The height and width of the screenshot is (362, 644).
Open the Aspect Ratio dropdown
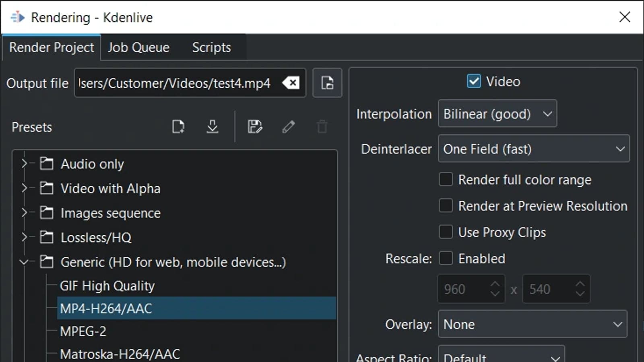[501, 354]
